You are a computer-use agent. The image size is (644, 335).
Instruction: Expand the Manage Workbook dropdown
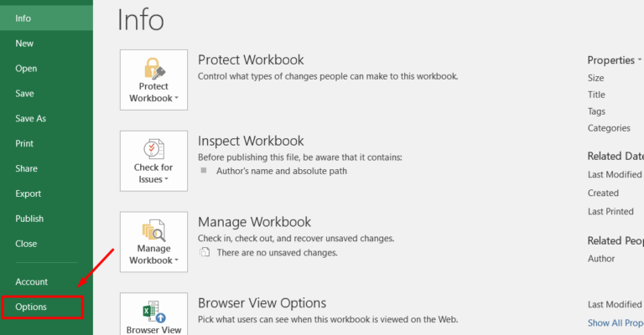(x=174, y=261)
